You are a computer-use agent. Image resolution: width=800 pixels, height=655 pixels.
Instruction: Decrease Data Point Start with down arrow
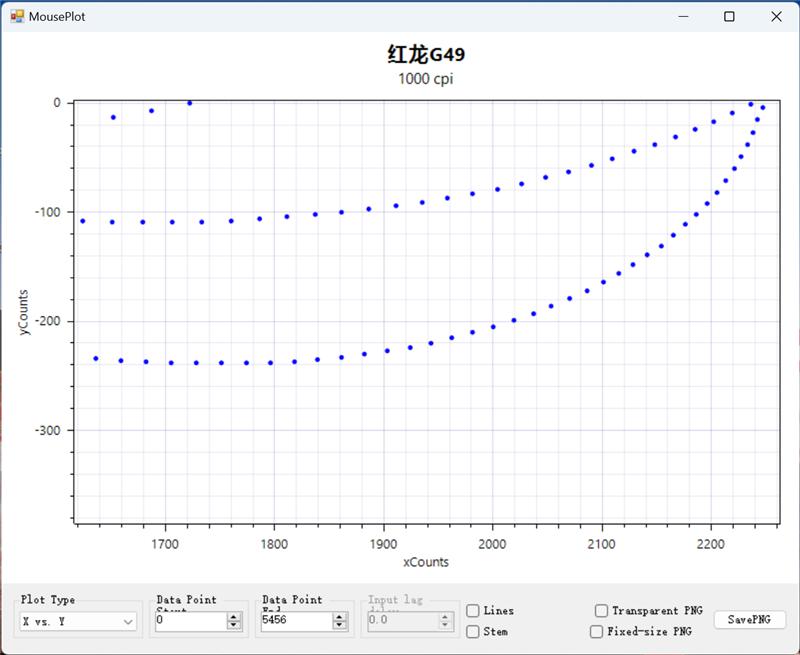coord(234,625)
